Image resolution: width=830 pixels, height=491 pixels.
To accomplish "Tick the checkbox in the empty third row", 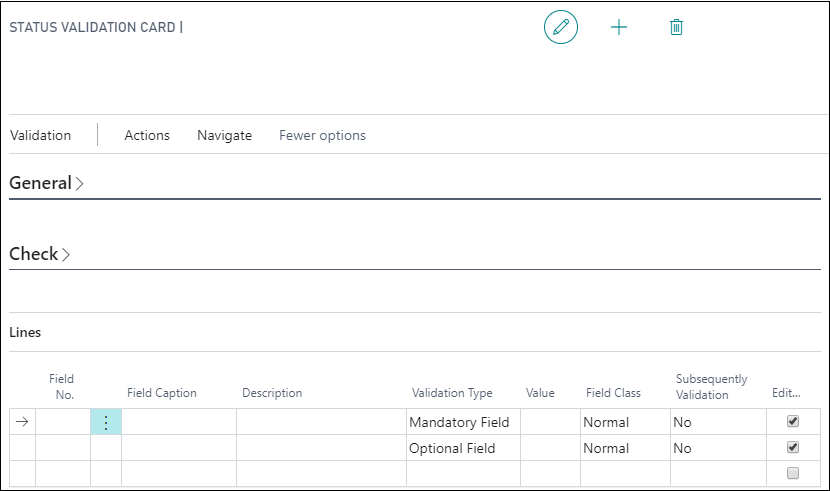I will coord(793,473).
